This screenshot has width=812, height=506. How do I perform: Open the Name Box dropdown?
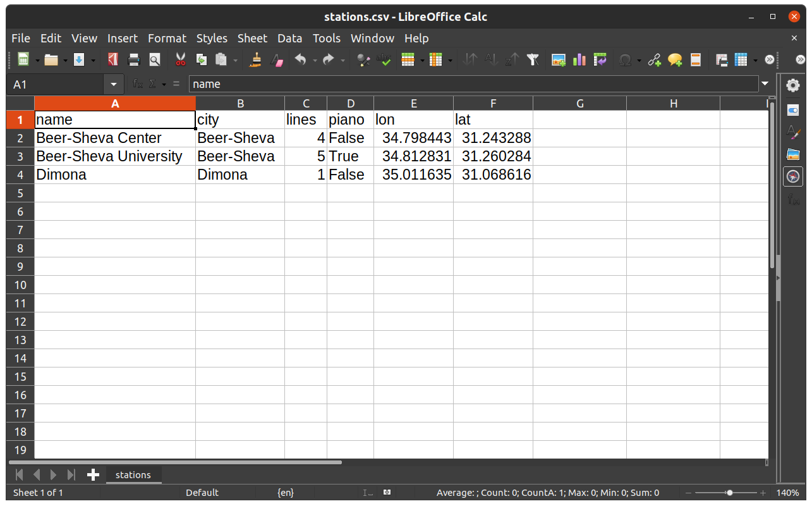[114, 83]
